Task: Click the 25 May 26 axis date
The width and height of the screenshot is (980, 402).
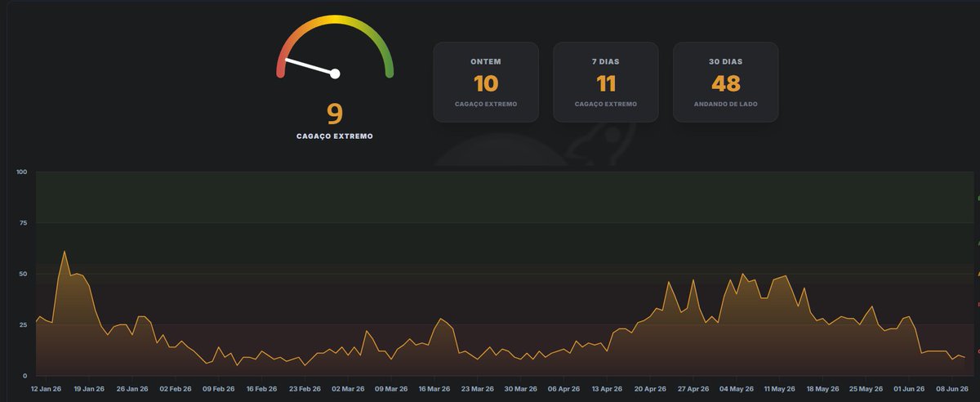Action: 866,389
